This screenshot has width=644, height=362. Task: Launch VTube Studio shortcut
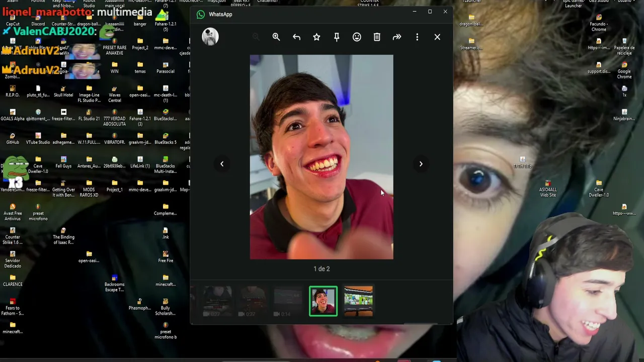(x=38, y=138)
